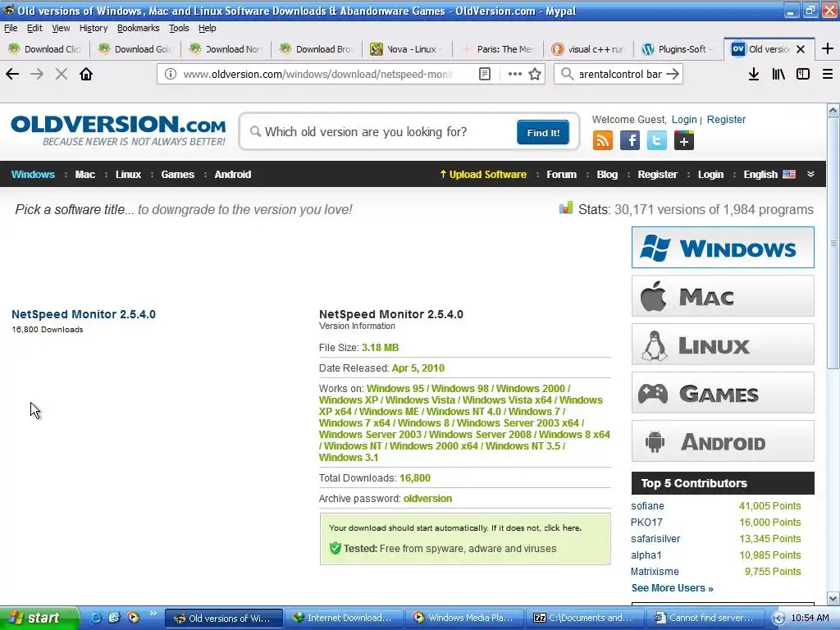This screenshot has height=630, width=840.
Task: Switch to the Nova - Linux tab
Action: 407,49
